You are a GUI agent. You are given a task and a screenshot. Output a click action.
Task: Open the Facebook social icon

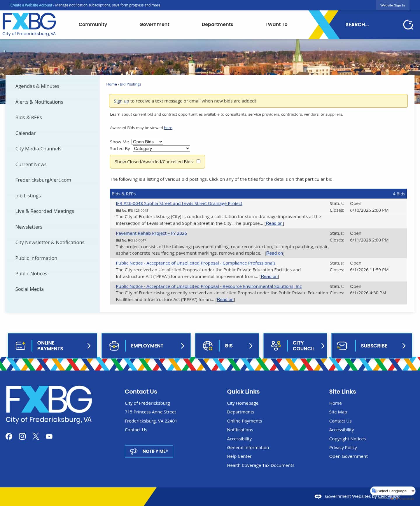pyautogui.click(x=9, y=436)
